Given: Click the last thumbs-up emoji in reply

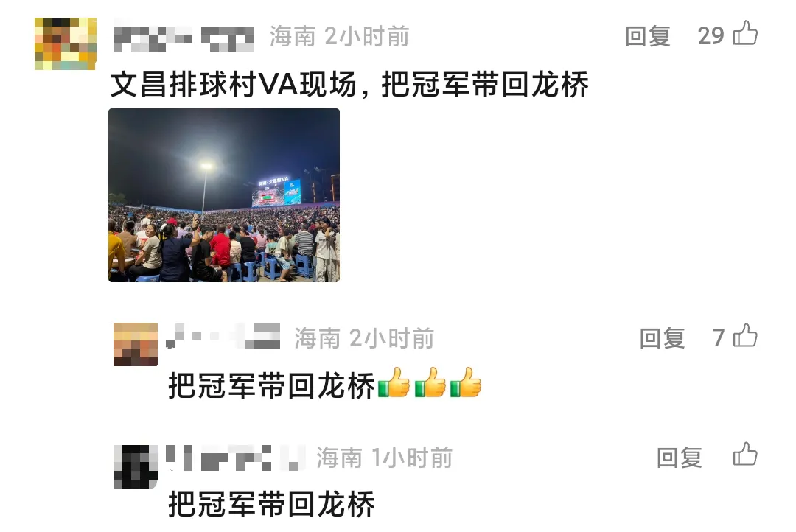Looking at the screenshot, I should [466, 382].
